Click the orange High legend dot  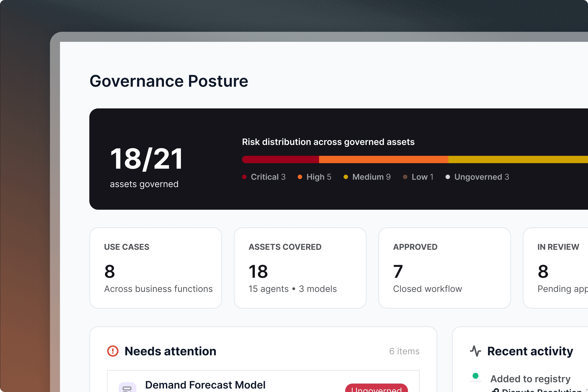coord(300,177)
